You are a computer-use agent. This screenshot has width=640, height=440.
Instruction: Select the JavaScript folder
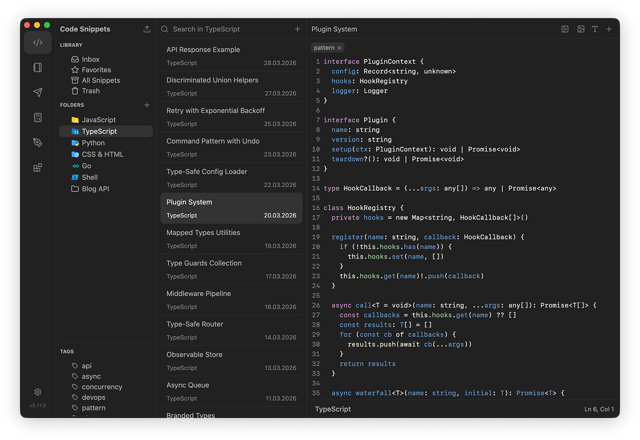coord(106,120)
